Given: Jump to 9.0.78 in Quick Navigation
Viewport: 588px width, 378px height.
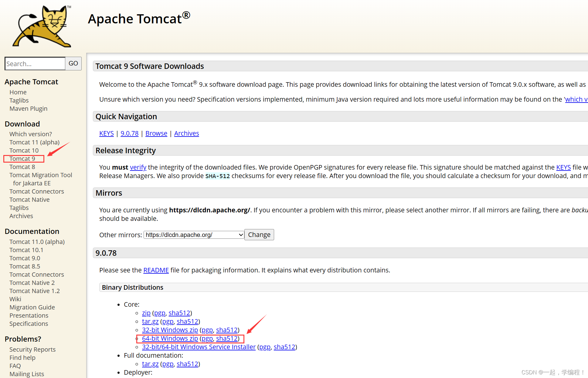Looking at the screenshot, I should (x=130, y=133).
